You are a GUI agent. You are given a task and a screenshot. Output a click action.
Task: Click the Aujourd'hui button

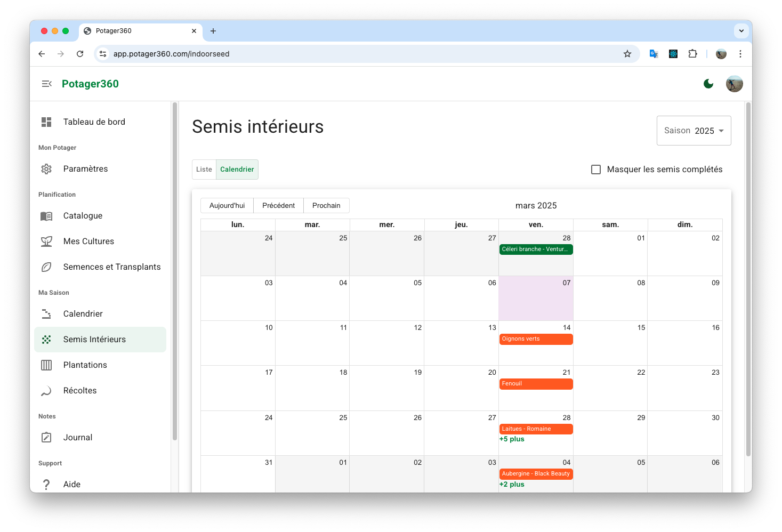(227, 205)
